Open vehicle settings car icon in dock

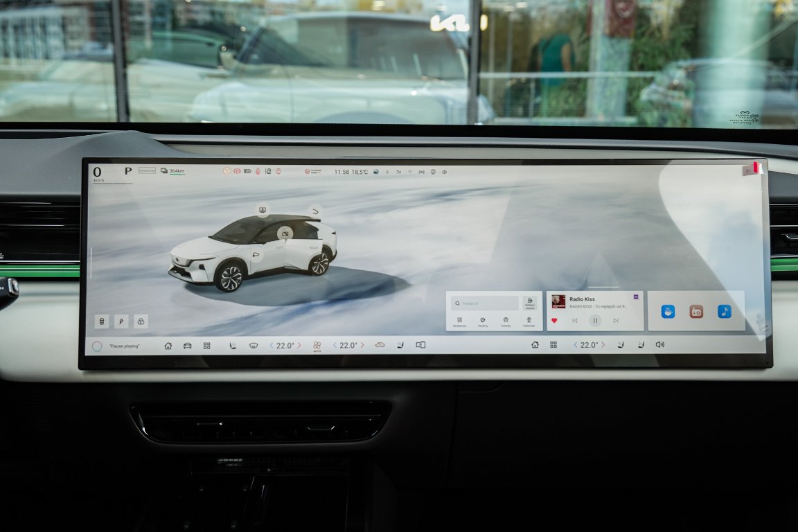[x=187, y=346]
